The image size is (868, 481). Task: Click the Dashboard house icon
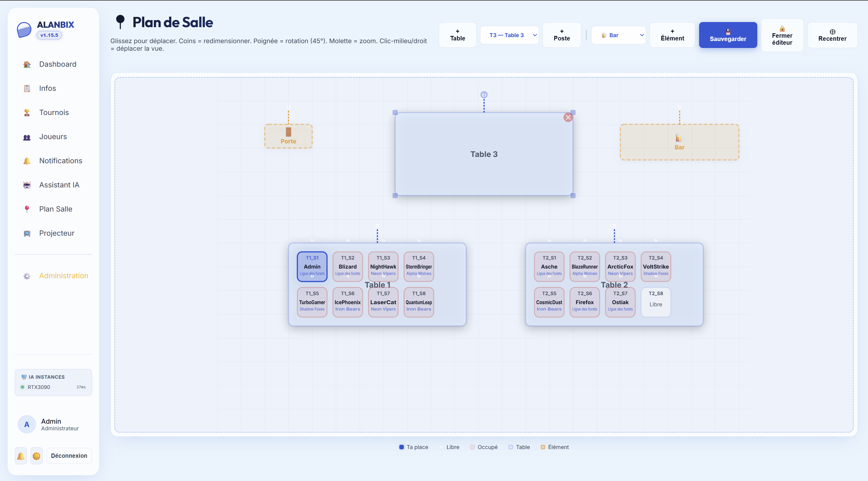click(27, 64)
